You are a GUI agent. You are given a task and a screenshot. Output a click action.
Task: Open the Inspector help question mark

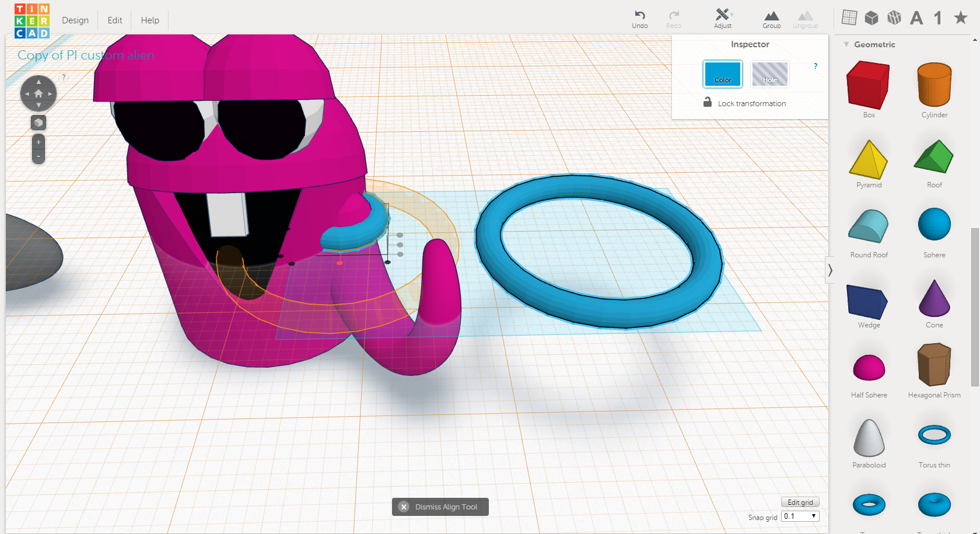coord(815,66)
